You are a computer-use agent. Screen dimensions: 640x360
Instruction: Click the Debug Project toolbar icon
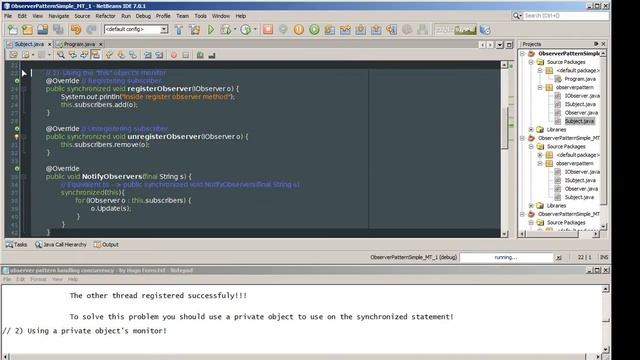click(225, 29)
